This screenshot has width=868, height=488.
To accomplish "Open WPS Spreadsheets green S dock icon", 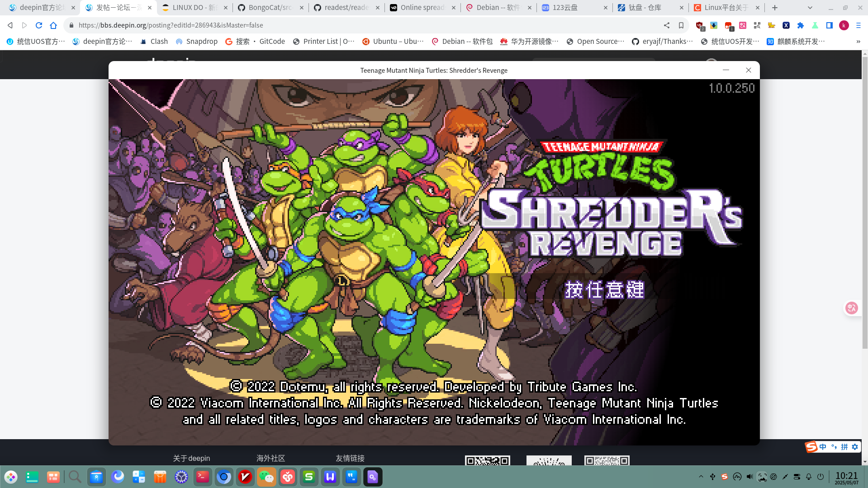I will [309, 477].
